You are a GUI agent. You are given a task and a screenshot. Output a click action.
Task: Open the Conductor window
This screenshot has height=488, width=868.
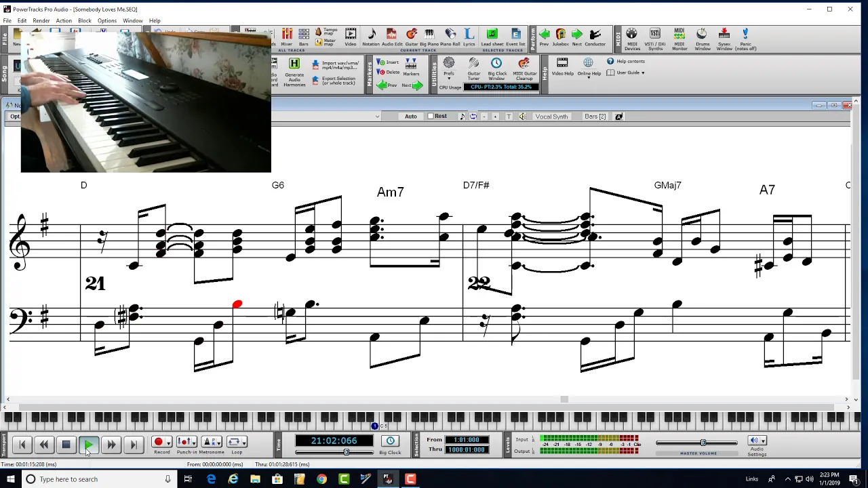(x=595, y=37)
